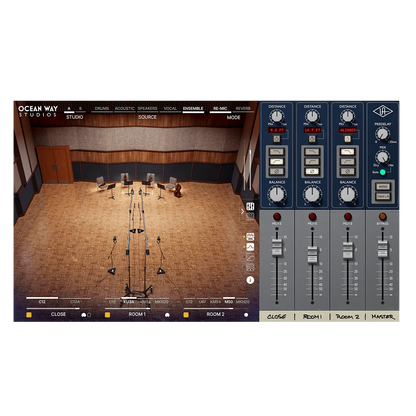
Task: Toggle Close channel high-cut filter button
Action: click(277, 152)
